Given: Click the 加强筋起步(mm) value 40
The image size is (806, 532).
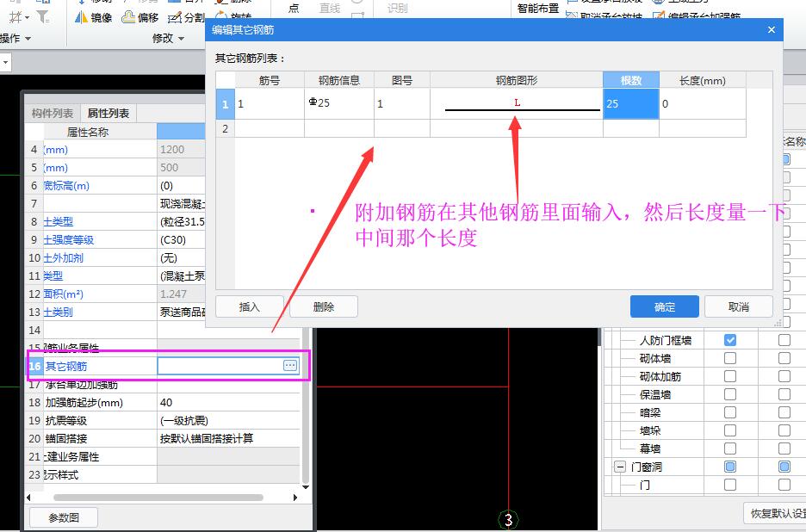Looking at the screenshot, I should [228, 403].
